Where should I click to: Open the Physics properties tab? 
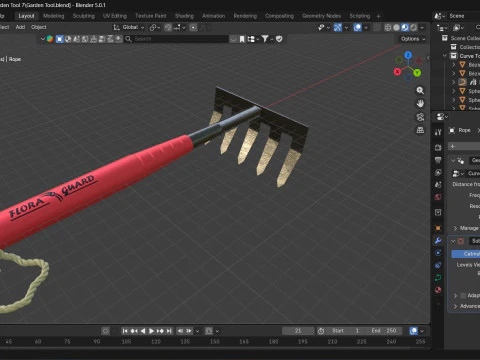pyautogui.click(x=438, y=253)
